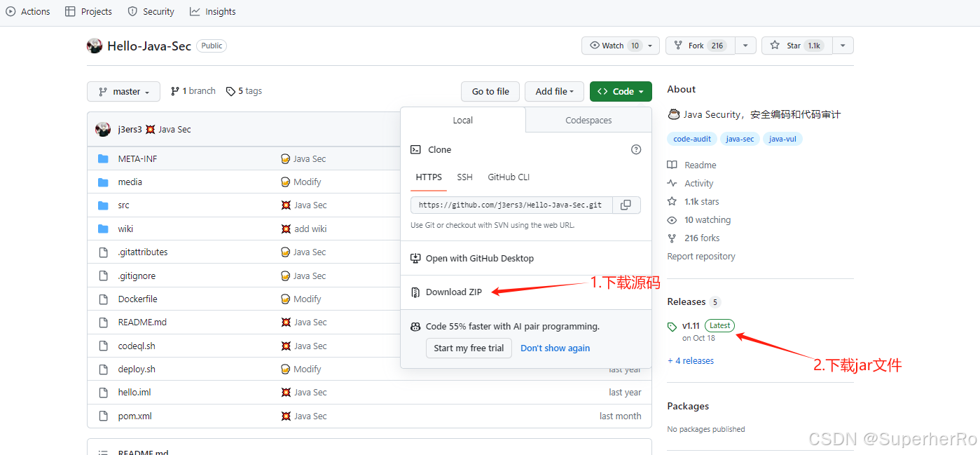The width and height of the screenshot is (980, 455).
Task: Open j3ers3 author link
Action: point(130,130)
